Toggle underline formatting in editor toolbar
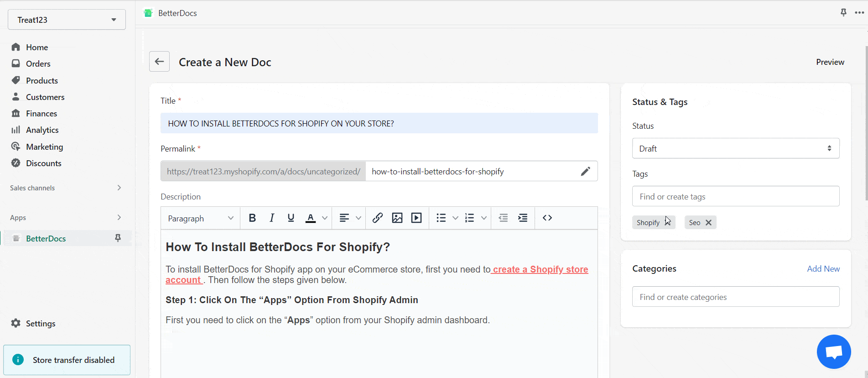868x378 pixels. [291, 218]
